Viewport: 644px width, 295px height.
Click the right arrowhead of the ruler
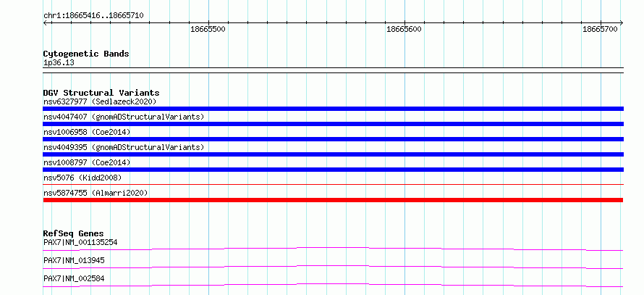621,23
